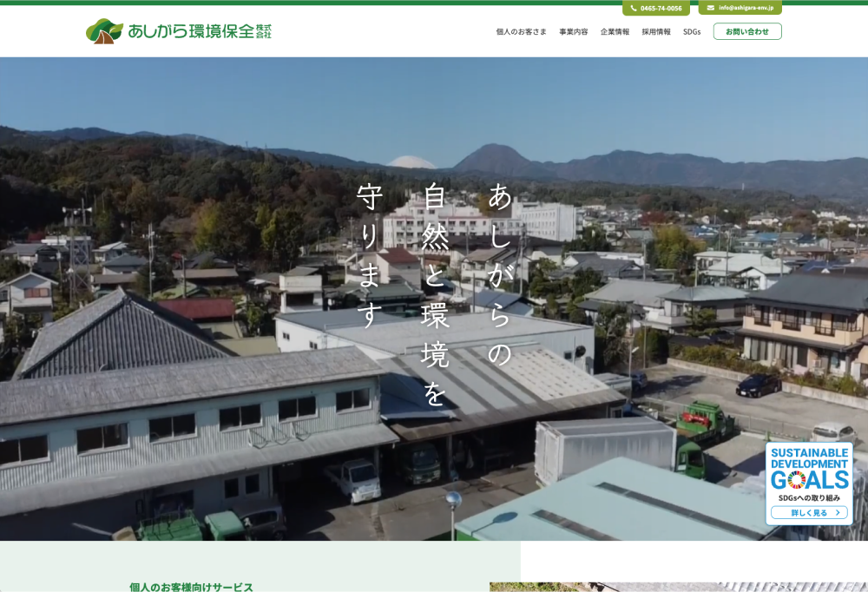Click the chevron arrow beside 詳しく見る

pyautogui.click(x=838, y=513)
